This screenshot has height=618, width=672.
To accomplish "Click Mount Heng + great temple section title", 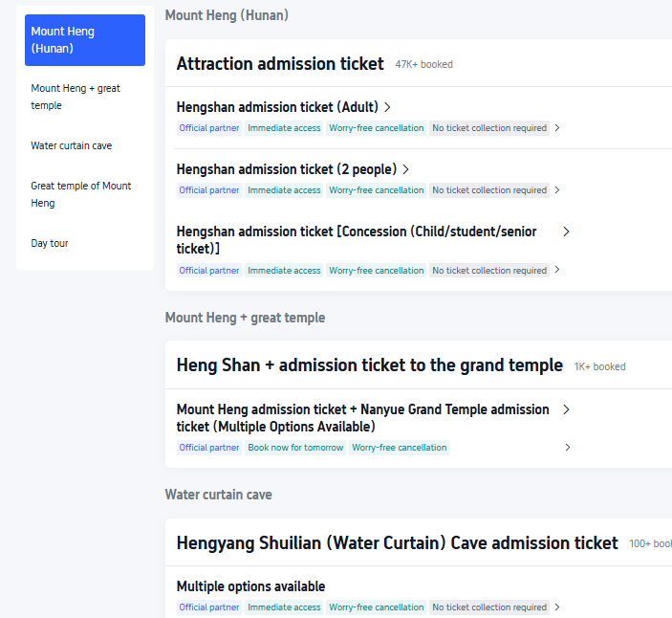I will pos(245,318).
